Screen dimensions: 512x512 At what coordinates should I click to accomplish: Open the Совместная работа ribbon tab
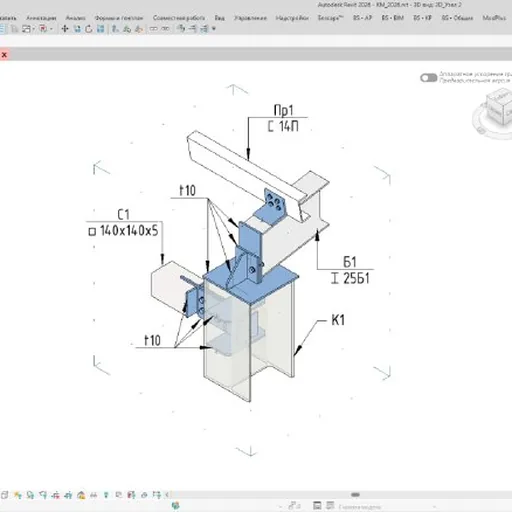click(179, 18)
